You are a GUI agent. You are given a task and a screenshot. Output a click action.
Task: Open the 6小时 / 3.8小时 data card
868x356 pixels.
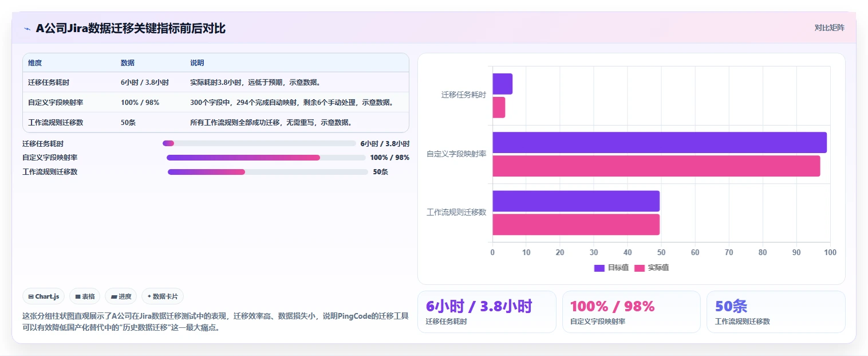[487, 312]
